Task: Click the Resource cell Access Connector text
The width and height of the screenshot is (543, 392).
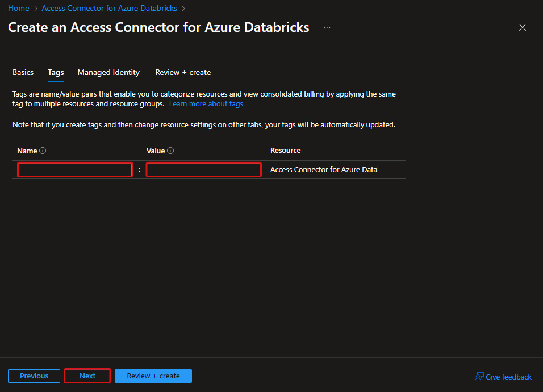Action: coord(324,170)
